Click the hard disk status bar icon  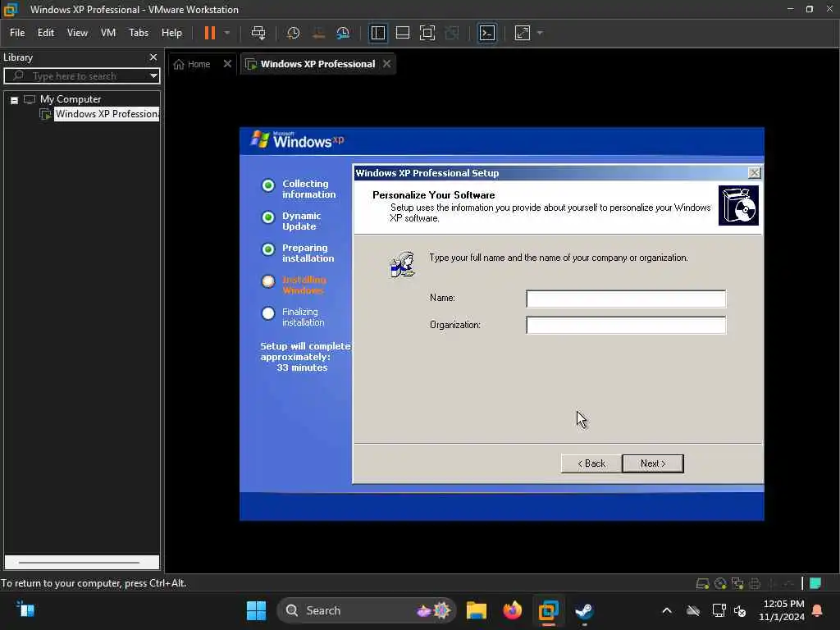[702, 584]
